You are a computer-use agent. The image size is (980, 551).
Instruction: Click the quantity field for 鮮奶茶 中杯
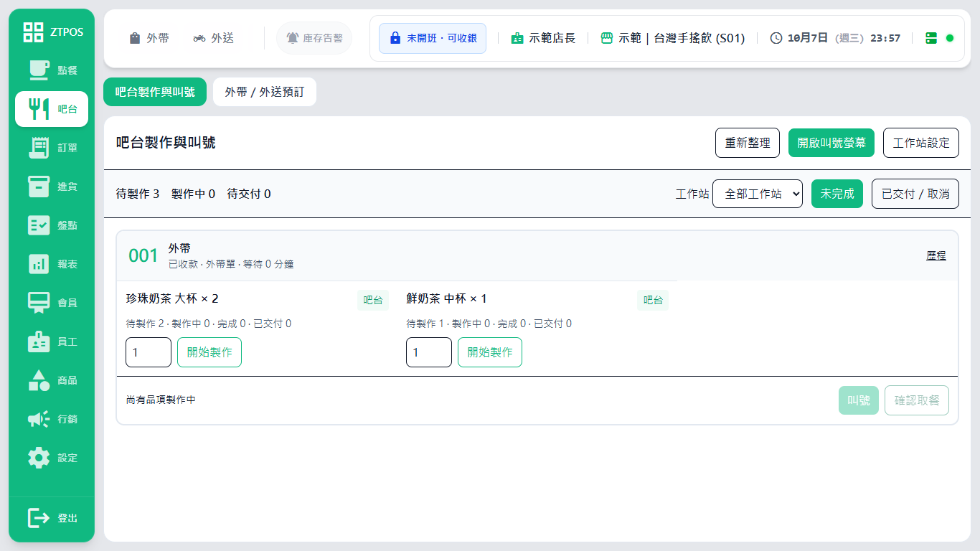pyautogui.click(x=429, y=352)
